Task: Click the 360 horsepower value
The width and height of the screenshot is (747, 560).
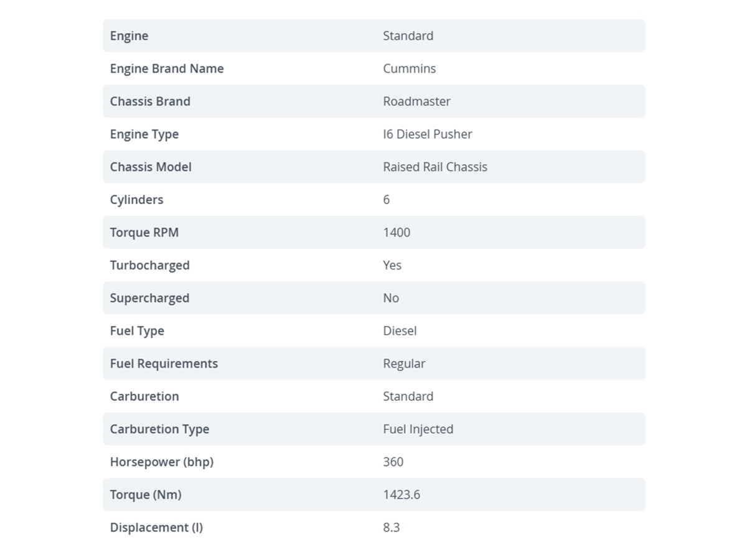Action: [x=393, y=462]
